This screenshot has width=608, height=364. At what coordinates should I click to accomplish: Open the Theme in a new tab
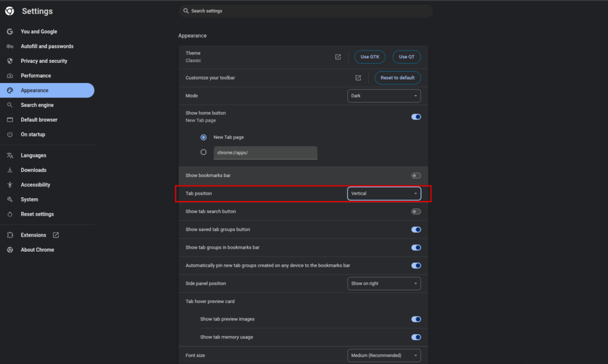click(337, 56)
